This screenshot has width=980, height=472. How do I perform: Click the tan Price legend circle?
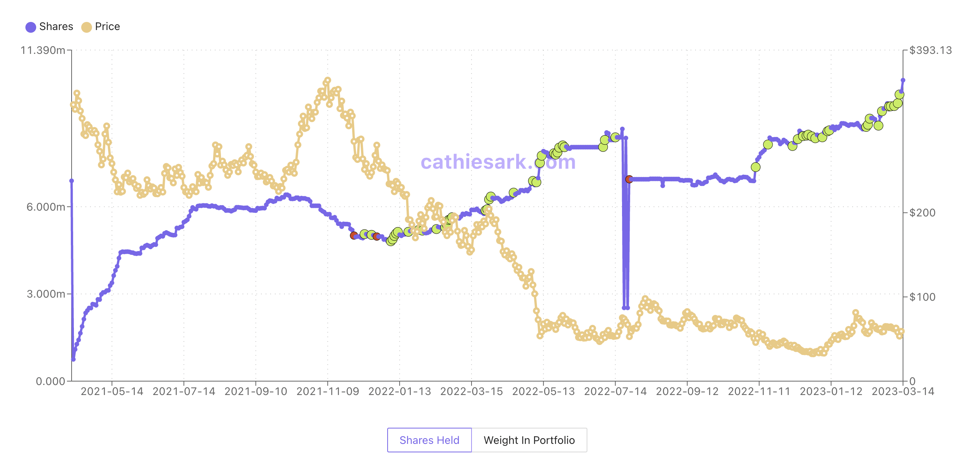click(x=87, y=27)
